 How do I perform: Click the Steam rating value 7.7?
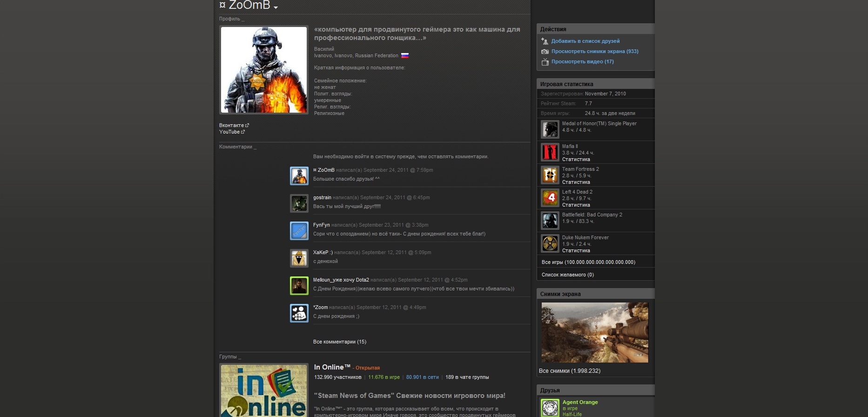coord(589,103)
